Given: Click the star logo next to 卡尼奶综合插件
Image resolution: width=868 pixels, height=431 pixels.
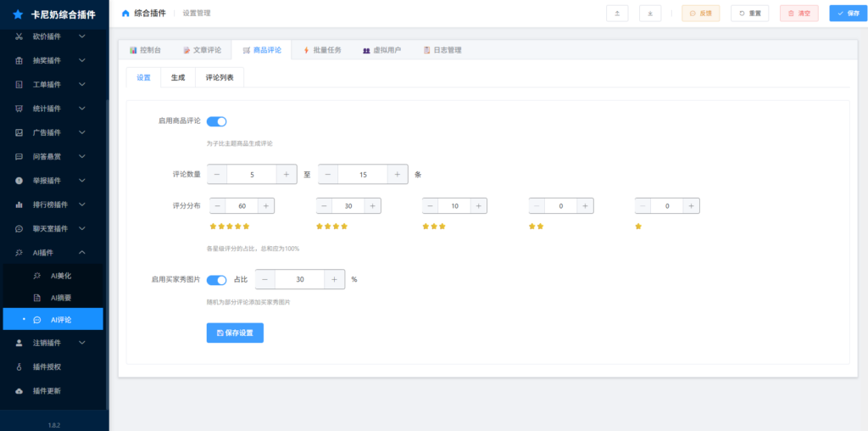Looking at the screenshot, I should point(18,14).
